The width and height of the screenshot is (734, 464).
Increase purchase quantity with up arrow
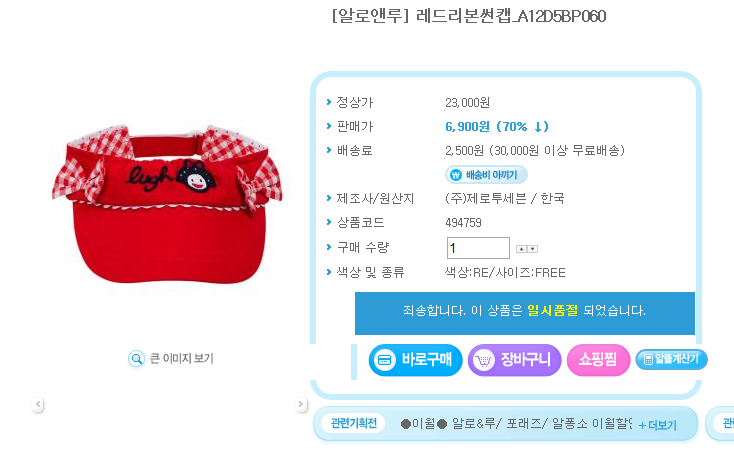pyautogui.click(x=521, y=249)
